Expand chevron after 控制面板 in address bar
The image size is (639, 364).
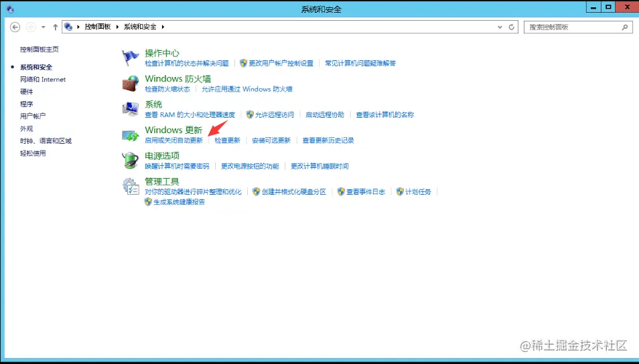point(117,27)
